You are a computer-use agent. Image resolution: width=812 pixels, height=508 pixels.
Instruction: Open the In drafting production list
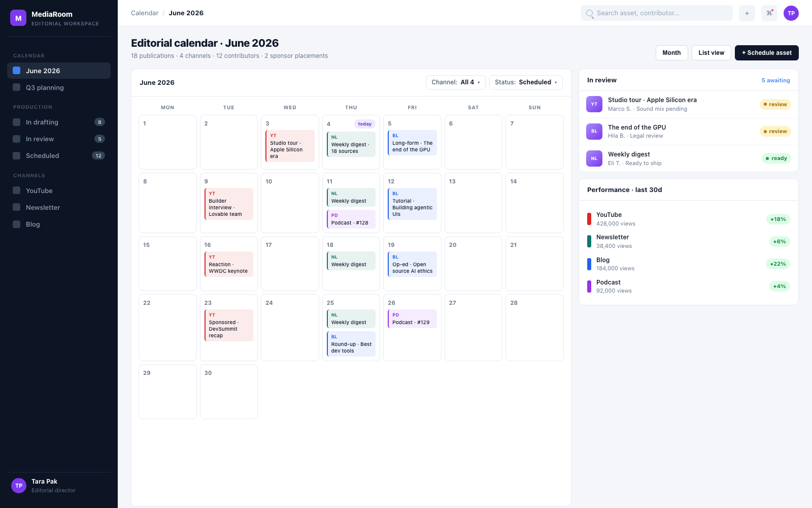pos(59,122)
